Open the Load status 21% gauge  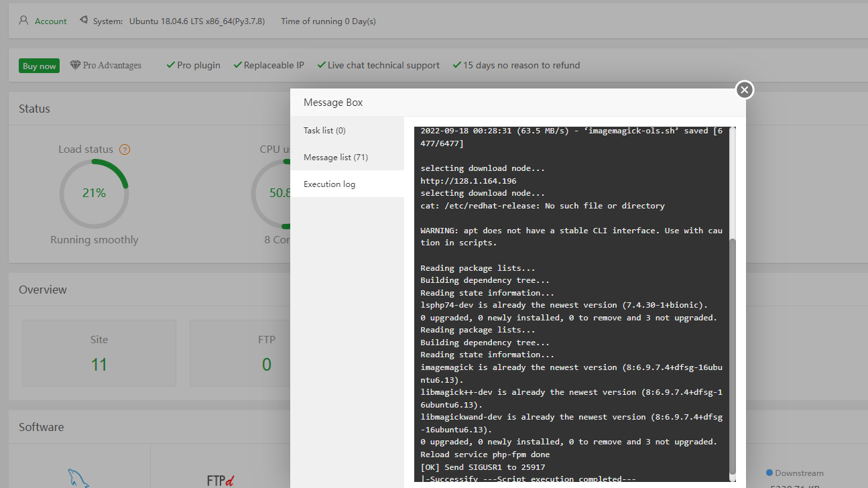94,193
